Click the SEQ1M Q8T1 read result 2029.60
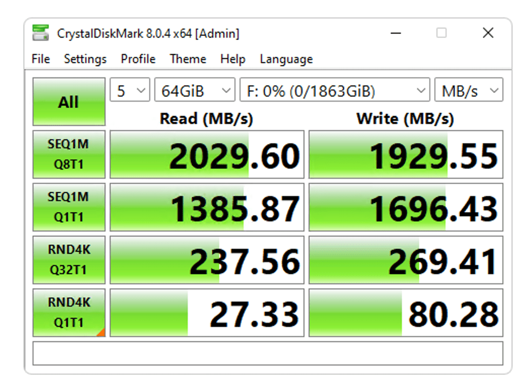 (x=207, y=154)
